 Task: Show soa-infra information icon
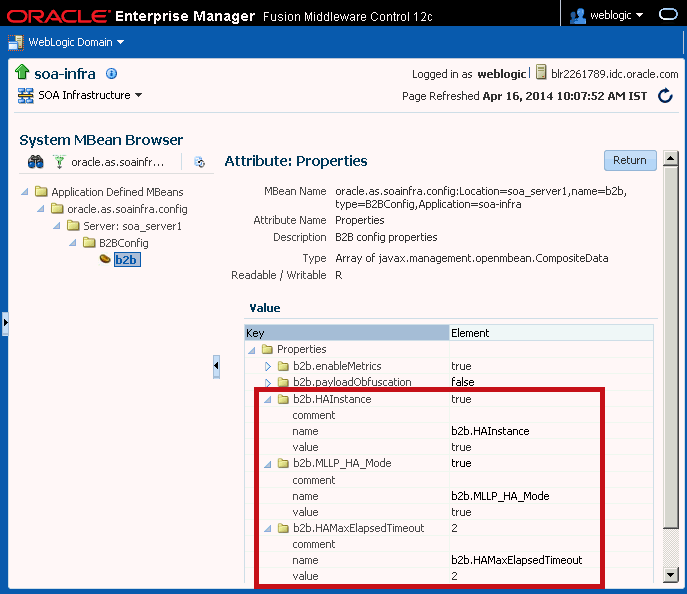pos(111,74)
